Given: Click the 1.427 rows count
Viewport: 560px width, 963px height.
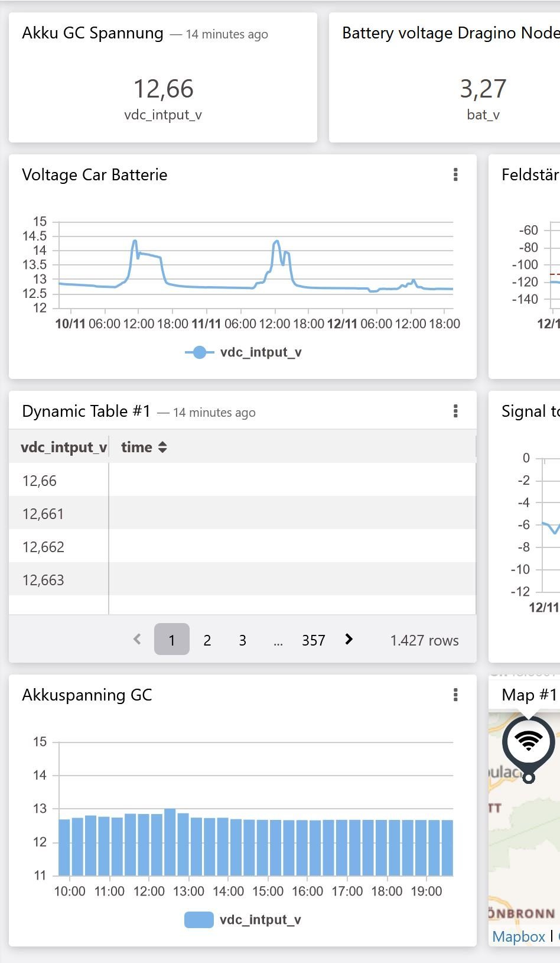Looking at the screenshot, I should click(x=424, y=640).
